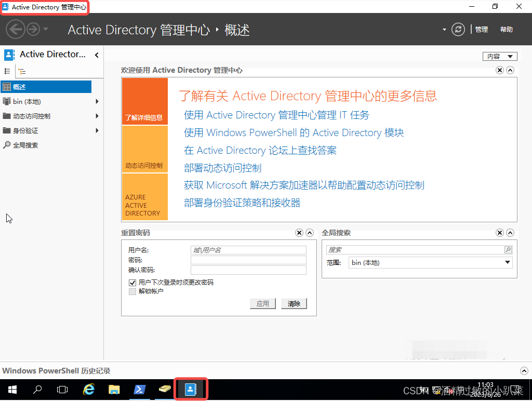This screenshot has width=532, height=401.
Task: Collapse the 重置密码 tile
Action: click(x=310, y=233)
